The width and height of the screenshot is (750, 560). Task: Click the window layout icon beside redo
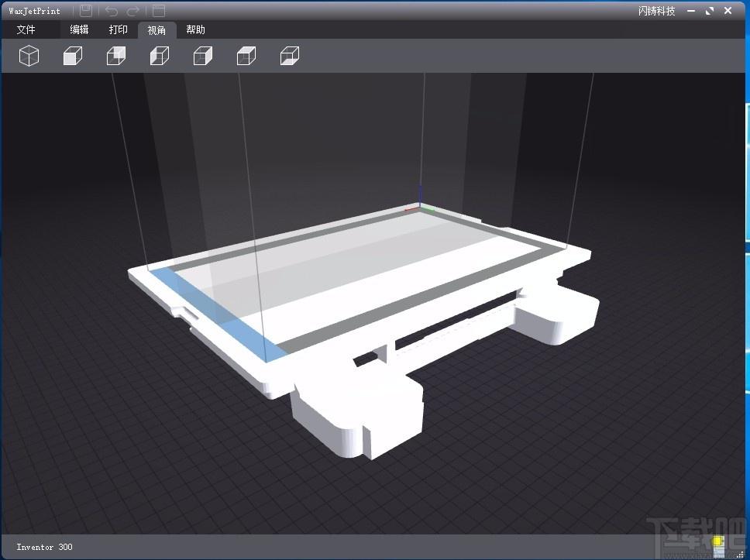click(x=158, y=11)
